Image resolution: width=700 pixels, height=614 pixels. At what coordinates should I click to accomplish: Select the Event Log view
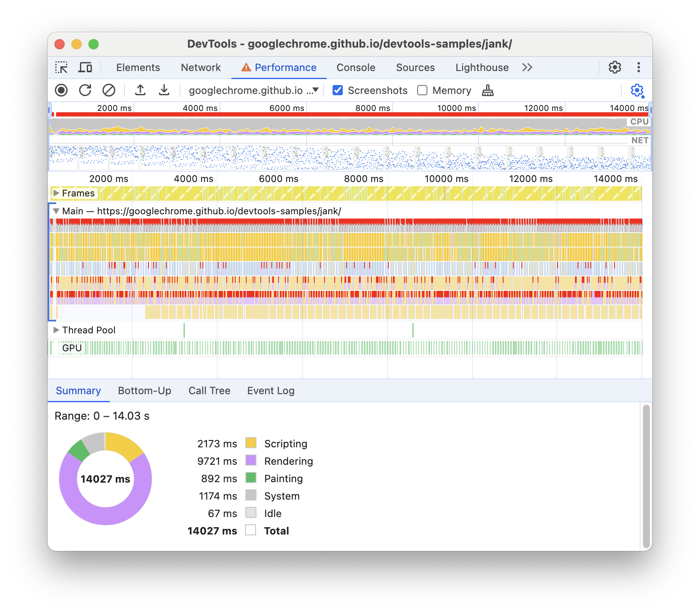coord(270,390)
